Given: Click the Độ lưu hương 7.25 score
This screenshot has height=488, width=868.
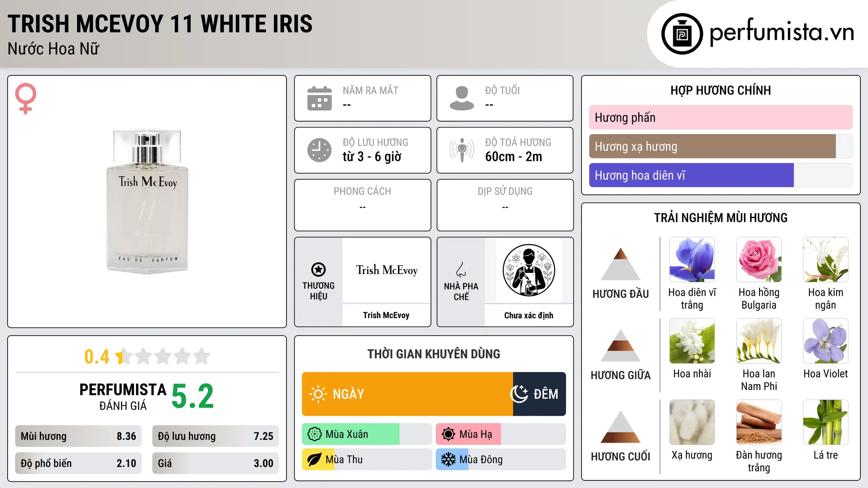Looking at the screenshot, I should click(x=215, y=436).
